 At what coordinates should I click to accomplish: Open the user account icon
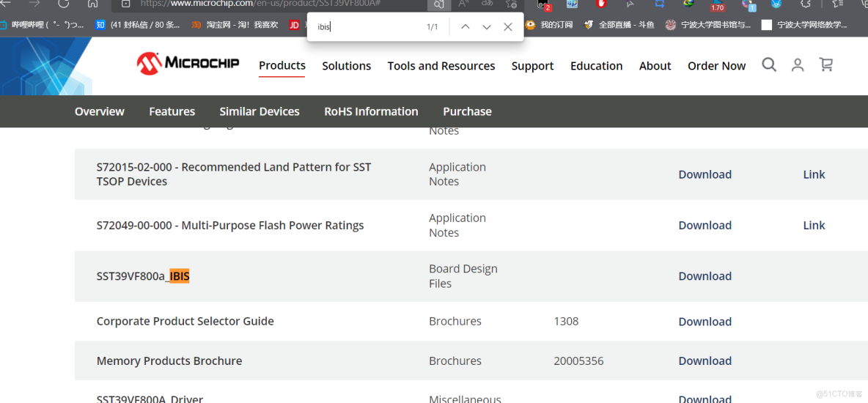(798, 65)
